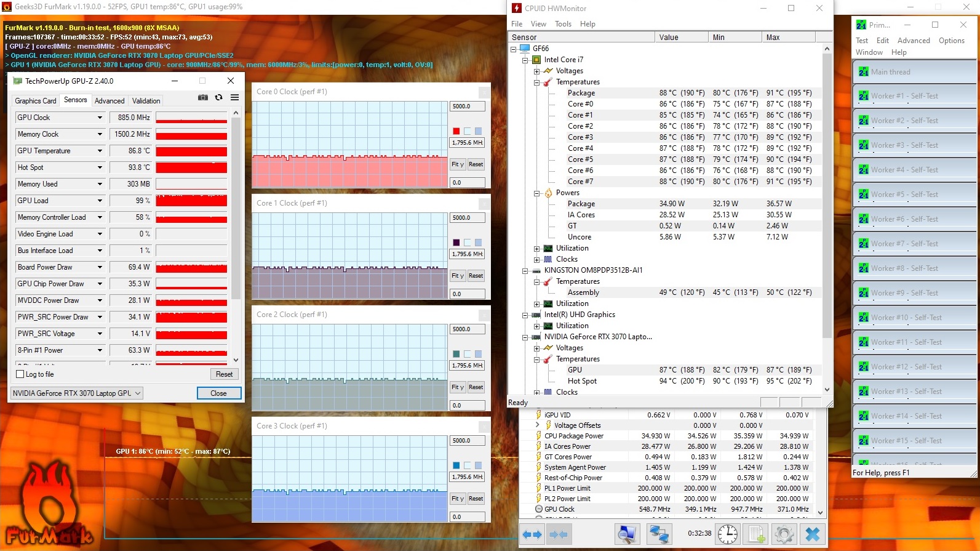Viewport: 980px width, 551px height.
Task: Click the red color swatch on Core 0 graph
Action: (456, 131)
